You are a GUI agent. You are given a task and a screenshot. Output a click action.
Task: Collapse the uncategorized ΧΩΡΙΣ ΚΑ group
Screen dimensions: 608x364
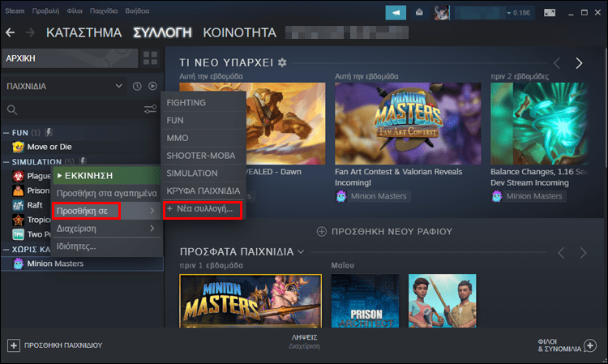tap(6, 250)
